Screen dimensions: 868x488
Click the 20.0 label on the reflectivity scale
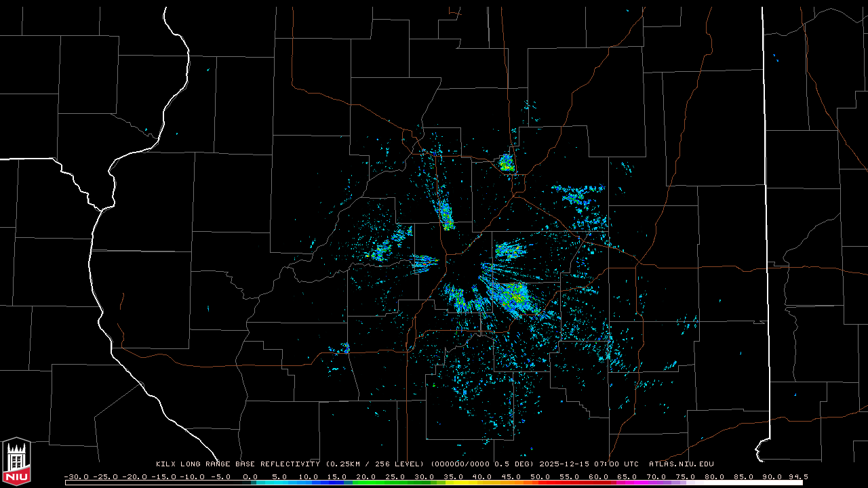pyautogui.click(x=366, y=476)
